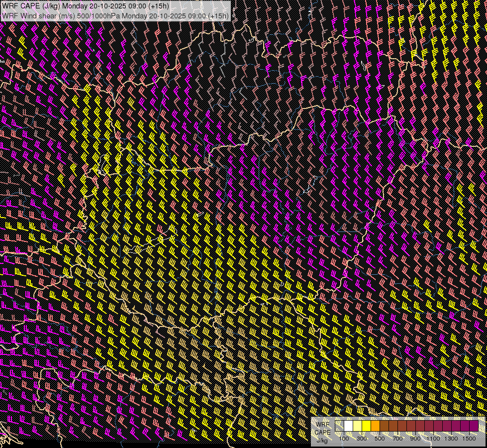Select the 900 legend tick label

point(415,439)
